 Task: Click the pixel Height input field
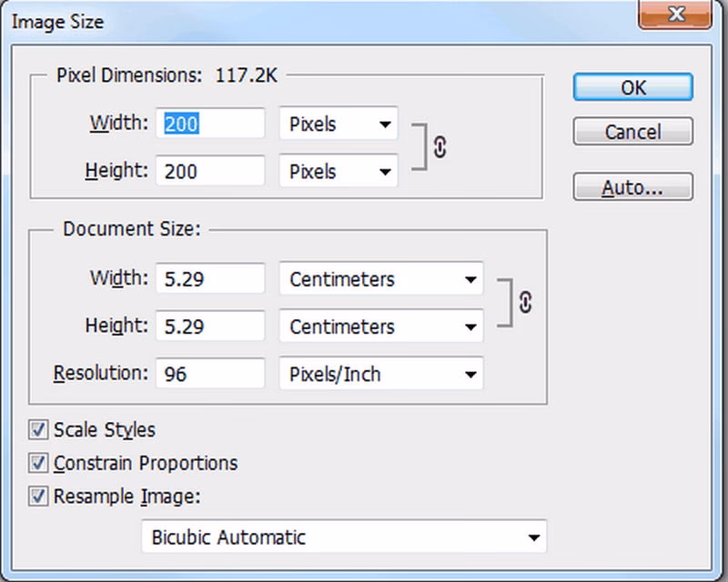click(210, 172)
